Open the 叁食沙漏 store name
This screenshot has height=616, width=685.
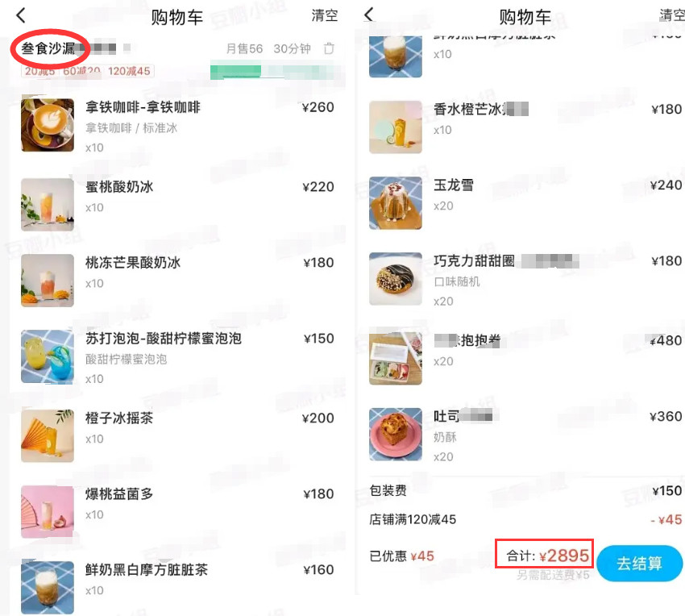click(48, 48)
